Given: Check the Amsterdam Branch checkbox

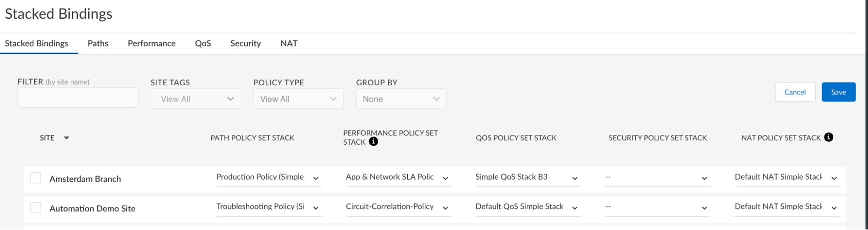Looking at the screenshot, I should (x=36, y=178).
